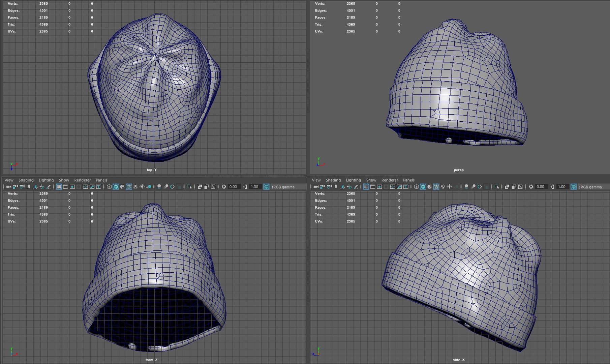Toggle X-Ray mode in side -X panel

click(507, 187)
